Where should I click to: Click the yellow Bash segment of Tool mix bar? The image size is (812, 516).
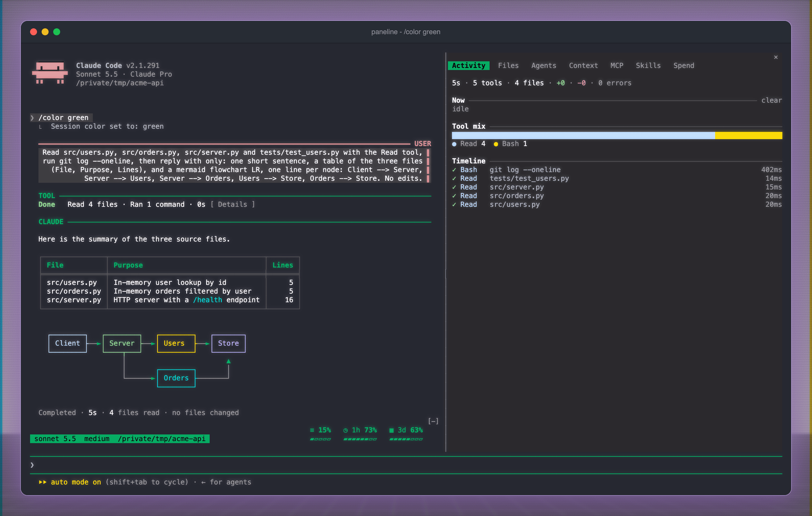click(x=749, y=136)
